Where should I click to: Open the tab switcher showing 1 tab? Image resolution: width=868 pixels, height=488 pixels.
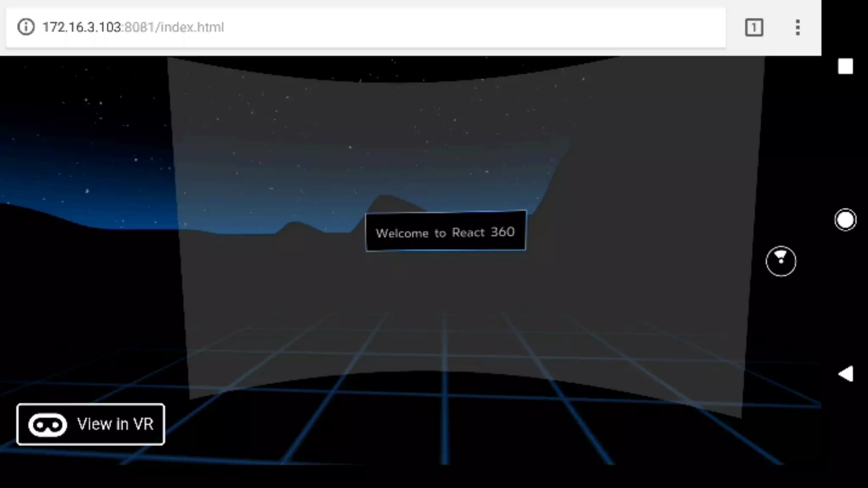coord(754,28)
